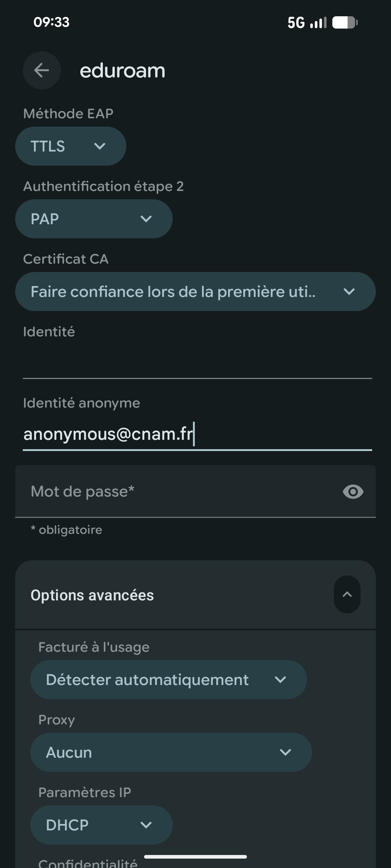Image resolution: width=391 pixels, height=868 pixels.
Task: Tap the eduroam network title
Action: coord(122,71)
